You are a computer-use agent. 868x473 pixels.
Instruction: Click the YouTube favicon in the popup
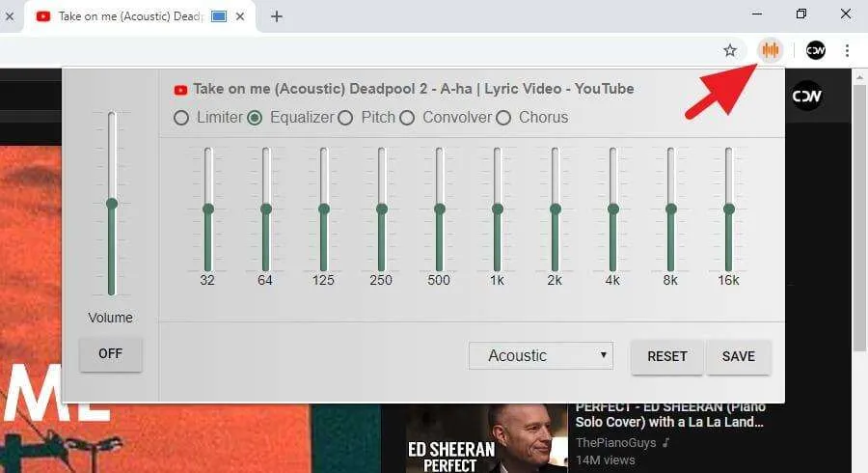point(180,90)
